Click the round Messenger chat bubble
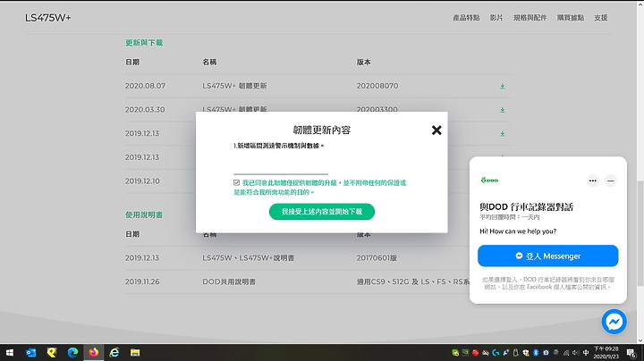Image resolution: width=644 pixels, height=361 pixels. pos(614,321)
